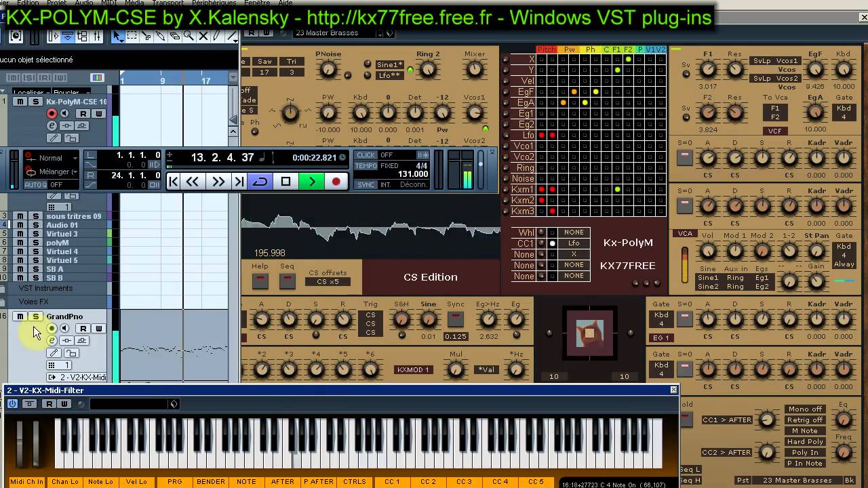Select the split scissors tool
This screenshot has width=868, height=488.
[146, 37]
